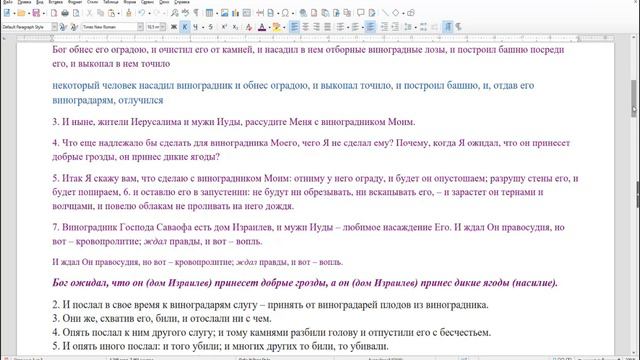Toggle Center alignment button

click(305, 27)
